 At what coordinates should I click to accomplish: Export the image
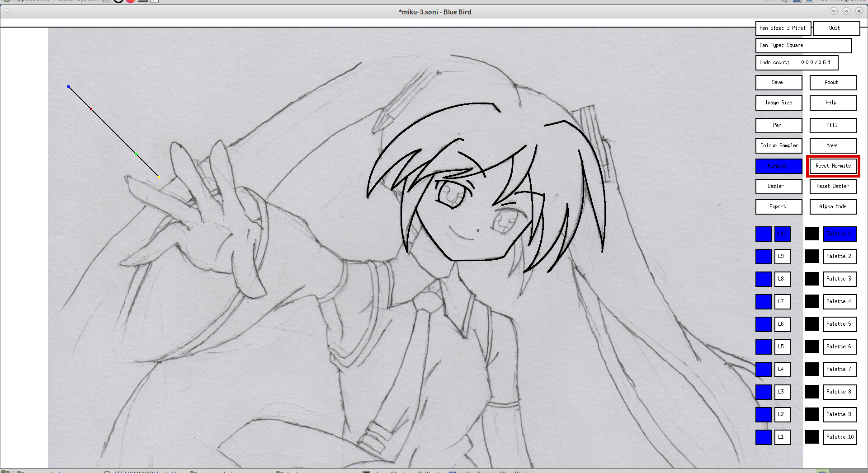tap(778, 206)
